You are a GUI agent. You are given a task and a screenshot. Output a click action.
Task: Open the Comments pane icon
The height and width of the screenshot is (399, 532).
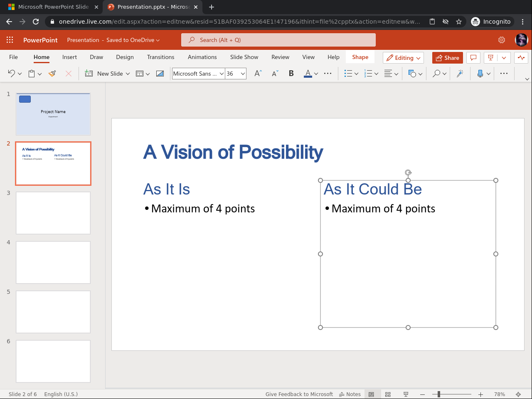coord(473,58)
